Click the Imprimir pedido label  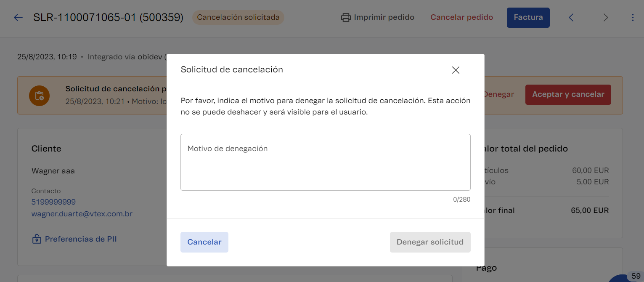pyautogui.click(x=384, y=18)
